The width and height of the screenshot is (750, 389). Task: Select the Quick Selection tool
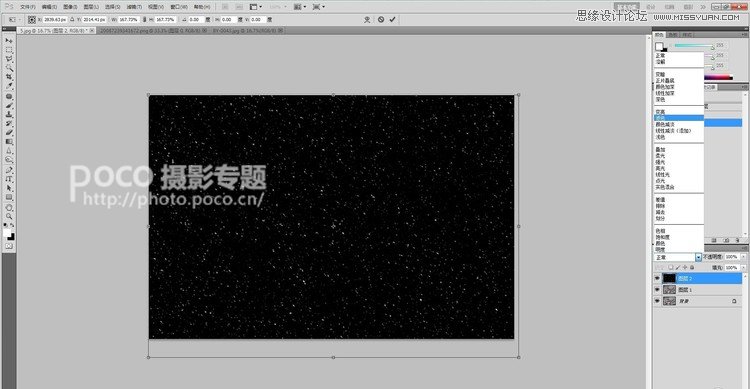tap(9, 68)
